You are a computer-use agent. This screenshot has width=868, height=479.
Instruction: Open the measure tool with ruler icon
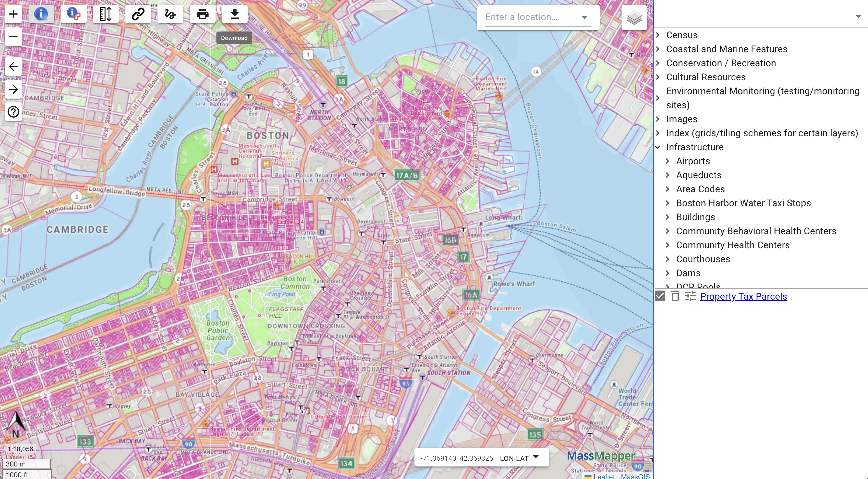click(x=106, y=14)
